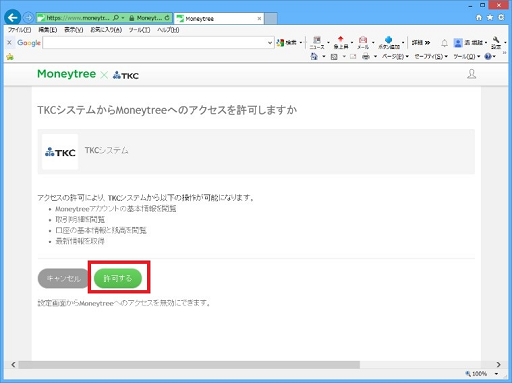Click the zoom magnifier 100% status control
Image resolution: width=512 pixels, height=383 pixels.
476,374
